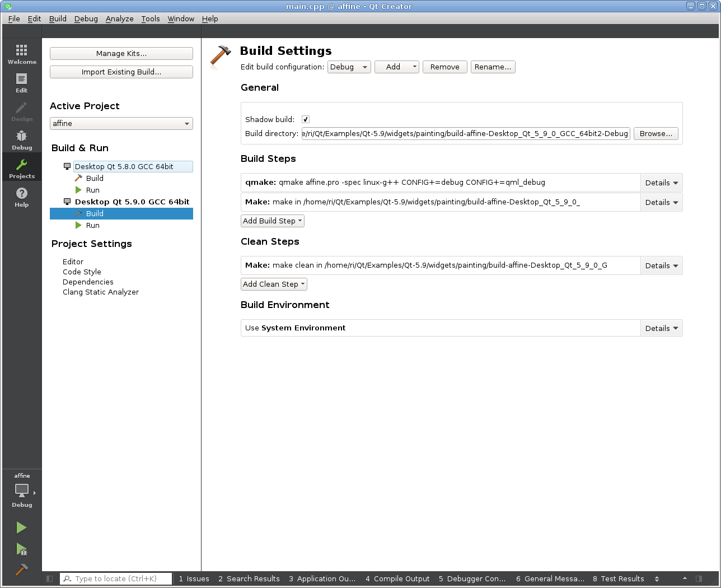Image resolution: width=721 pixels, height=588 pixels.
Task: Show the Application Output pane
Action: coord(322,578)
